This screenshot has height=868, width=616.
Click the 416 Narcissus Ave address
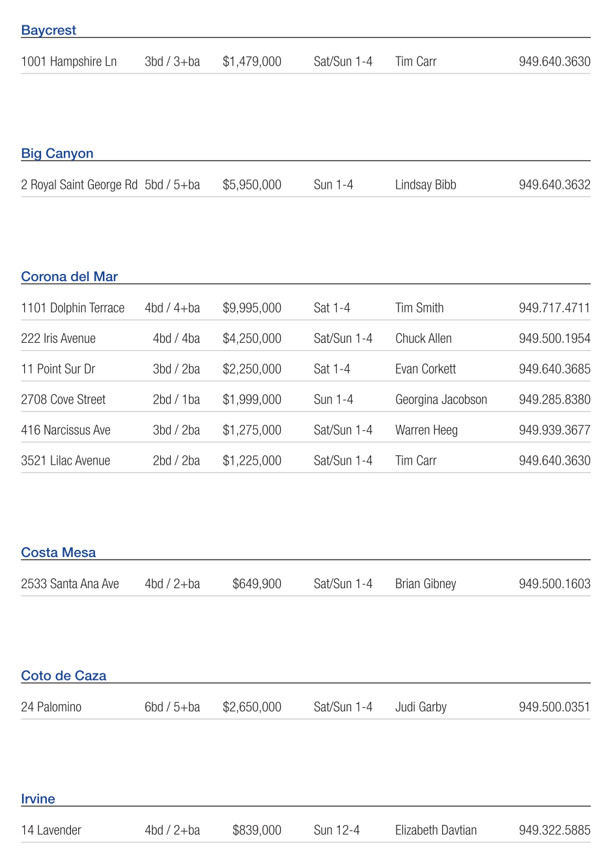coord(66,430)
